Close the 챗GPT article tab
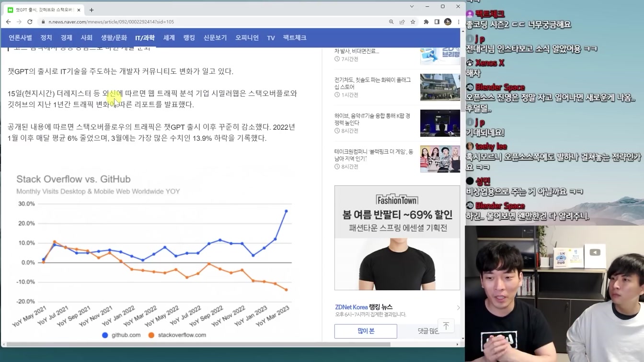 [79, 10]
